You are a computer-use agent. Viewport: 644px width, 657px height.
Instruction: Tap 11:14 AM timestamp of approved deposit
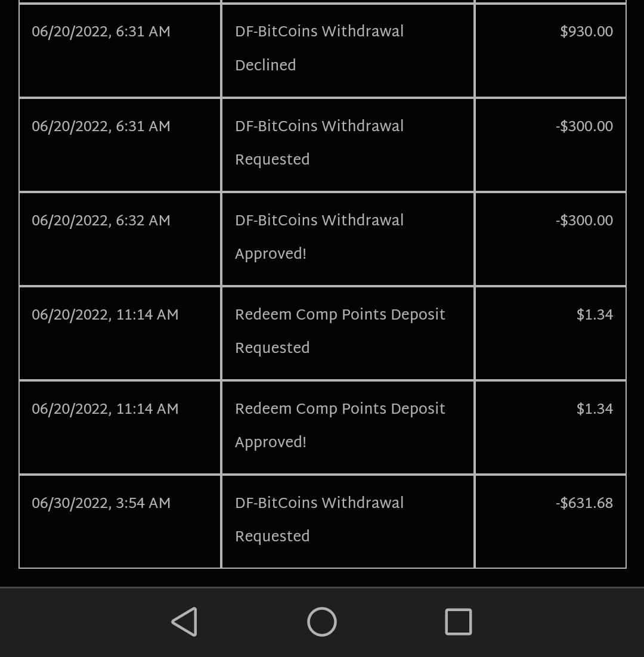[105, 410]
